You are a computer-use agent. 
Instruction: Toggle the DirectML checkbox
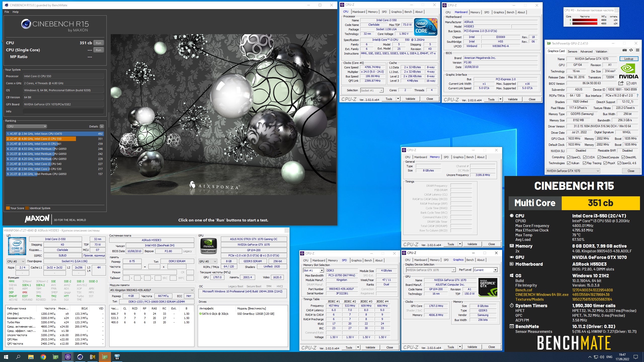(623, 157)
